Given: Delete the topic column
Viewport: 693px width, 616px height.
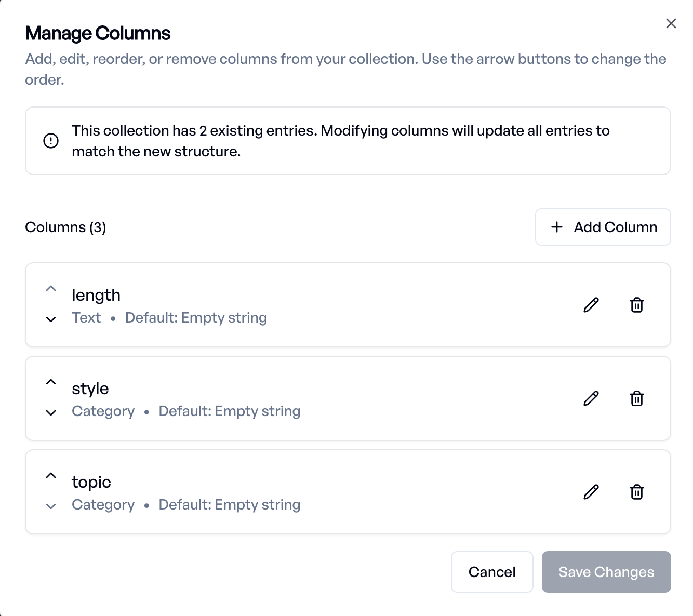Looking at the screenshot, I should coord(637,492).
